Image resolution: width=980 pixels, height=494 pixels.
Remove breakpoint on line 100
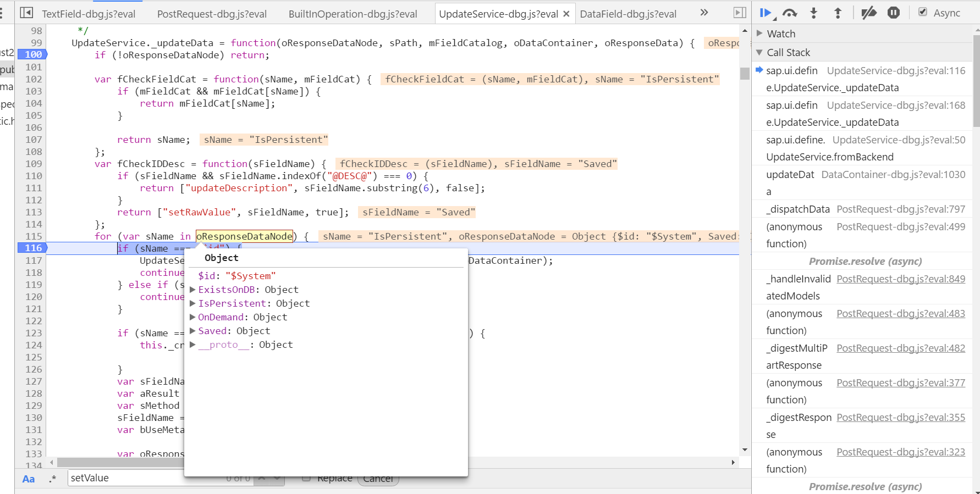33,54
